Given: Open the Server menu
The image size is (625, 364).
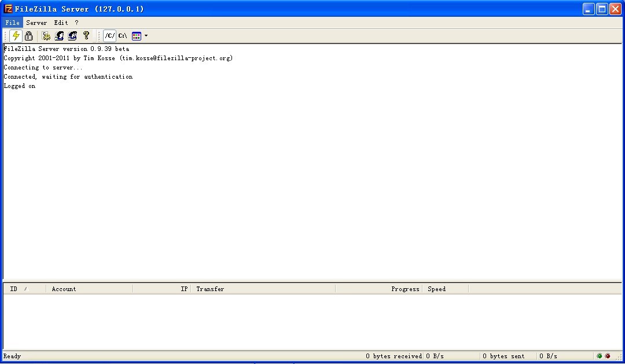Looking at the screenshot, I should [36, 23].
